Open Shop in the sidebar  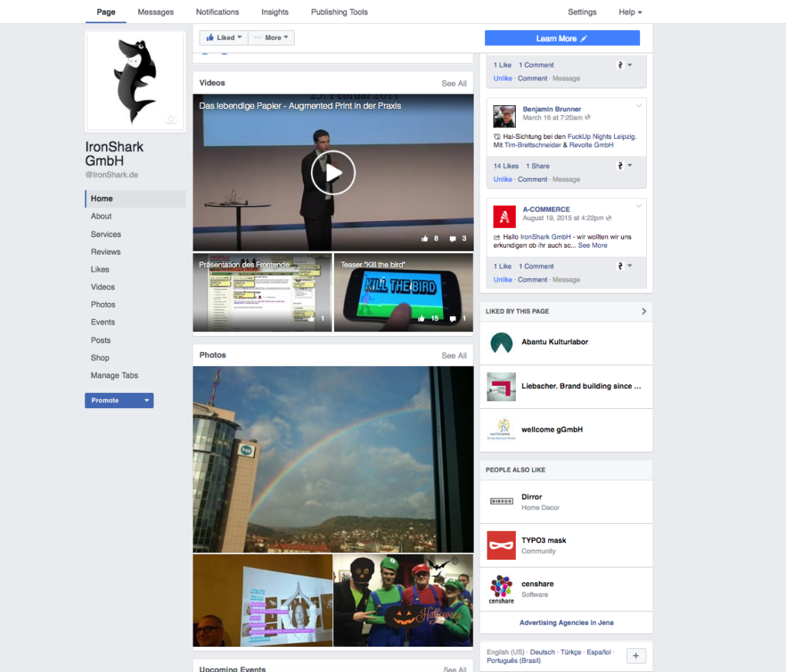point(100,357)
